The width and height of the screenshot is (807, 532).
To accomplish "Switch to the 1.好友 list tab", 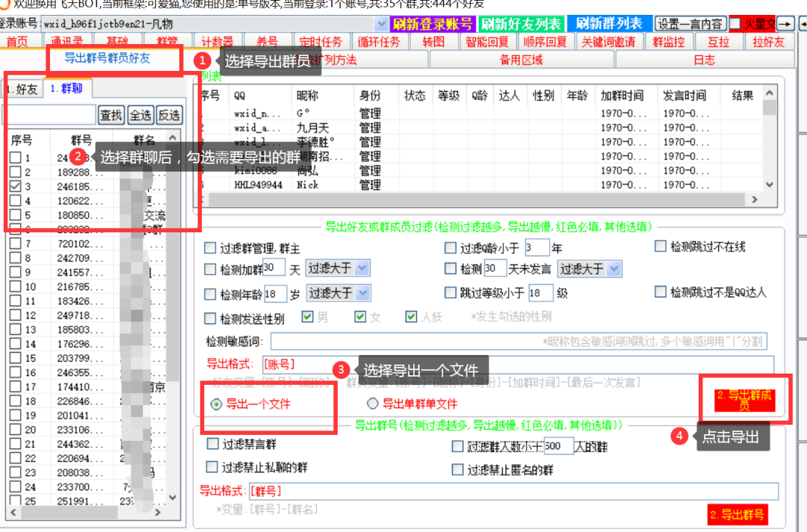I will 22,89.
